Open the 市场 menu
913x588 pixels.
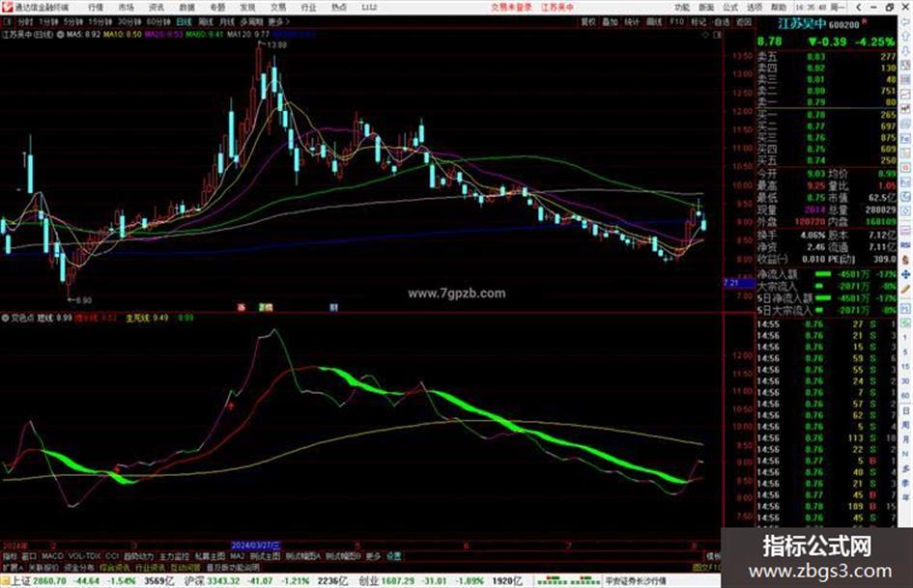tap(126, 8)
